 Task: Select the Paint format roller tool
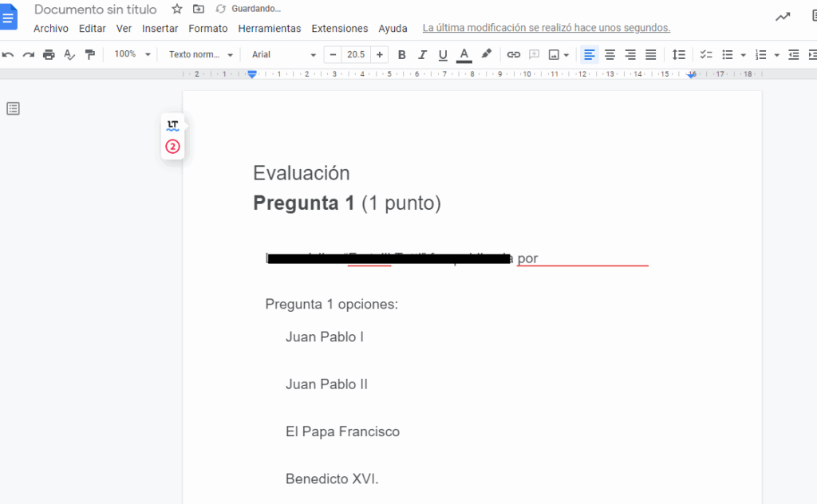point(89,54)
